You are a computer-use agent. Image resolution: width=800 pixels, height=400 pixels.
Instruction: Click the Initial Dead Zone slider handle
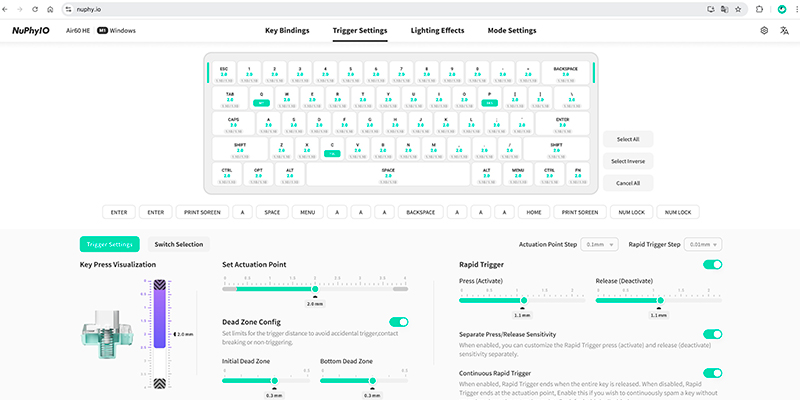coord(274,381)
